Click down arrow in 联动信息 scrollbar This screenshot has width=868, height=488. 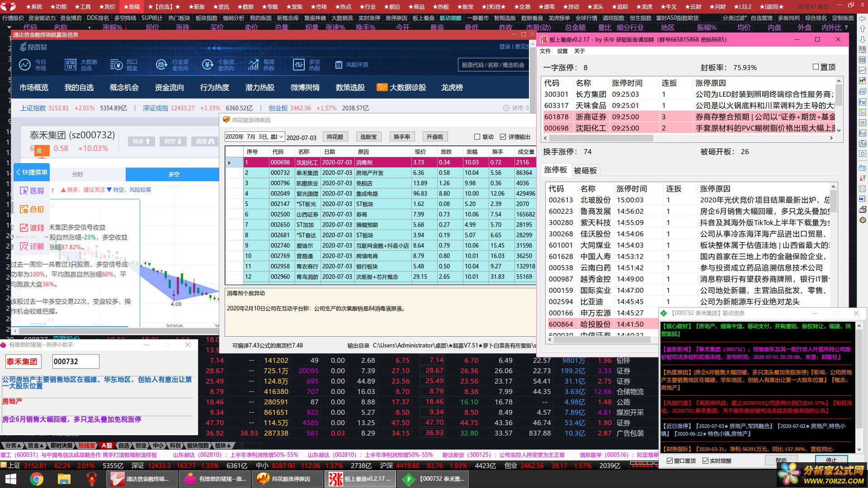tap(859, 450)
